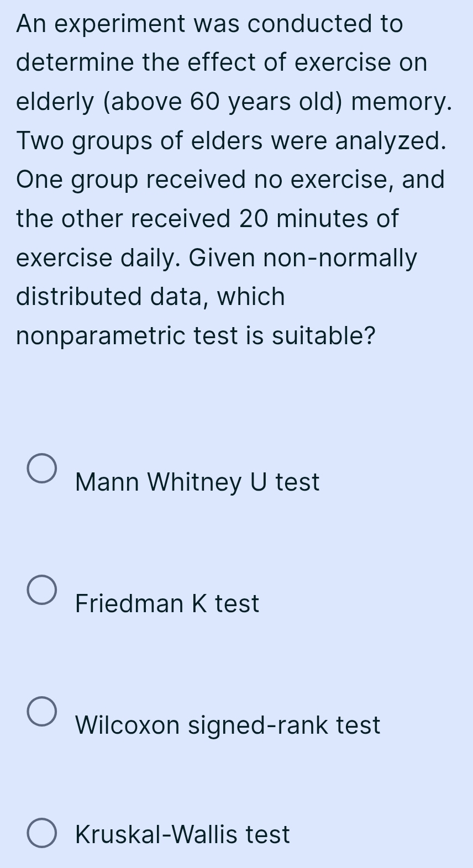Click the "Wilcoxon signed-rank test" answer label
This screenshot has height=868, width=473.
228,725
